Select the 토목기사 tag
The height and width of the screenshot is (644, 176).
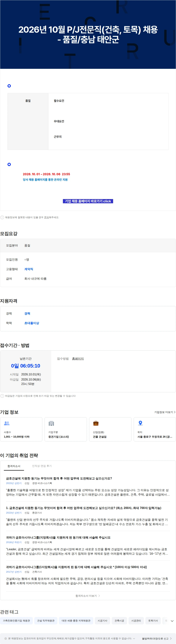coord(153,621)
